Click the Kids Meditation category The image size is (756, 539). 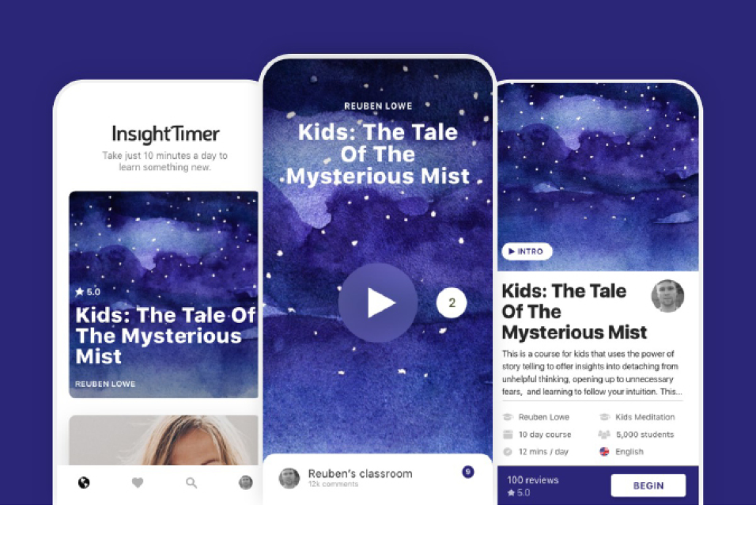[x=646, y=417]
